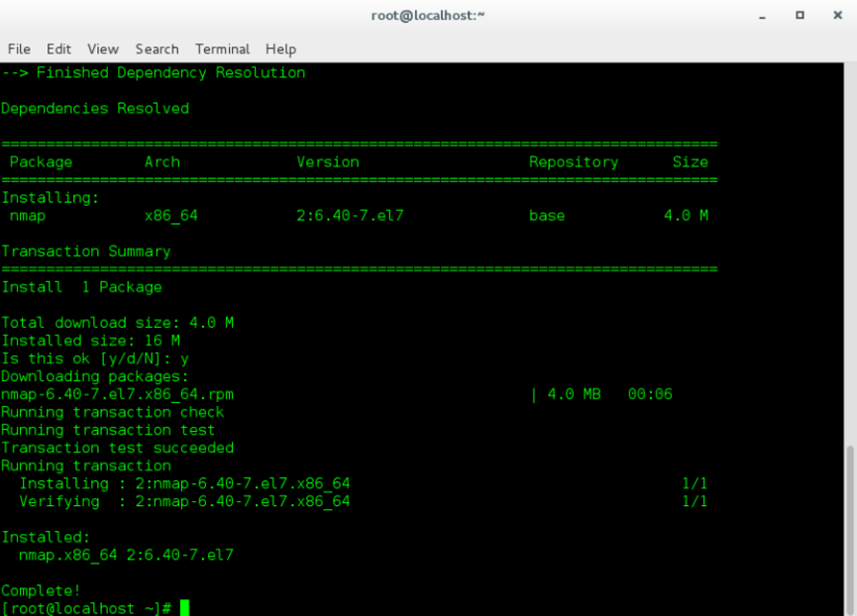Click the "Repository" column header text
The height and width of the screenshot is (616, 857).
573,161
